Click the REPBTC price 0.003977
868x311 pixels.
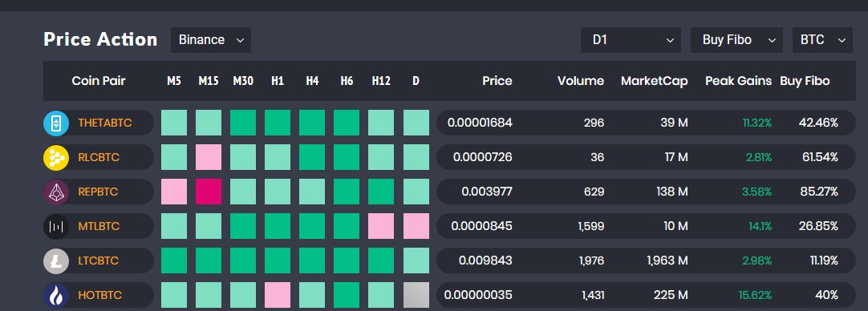487,192
